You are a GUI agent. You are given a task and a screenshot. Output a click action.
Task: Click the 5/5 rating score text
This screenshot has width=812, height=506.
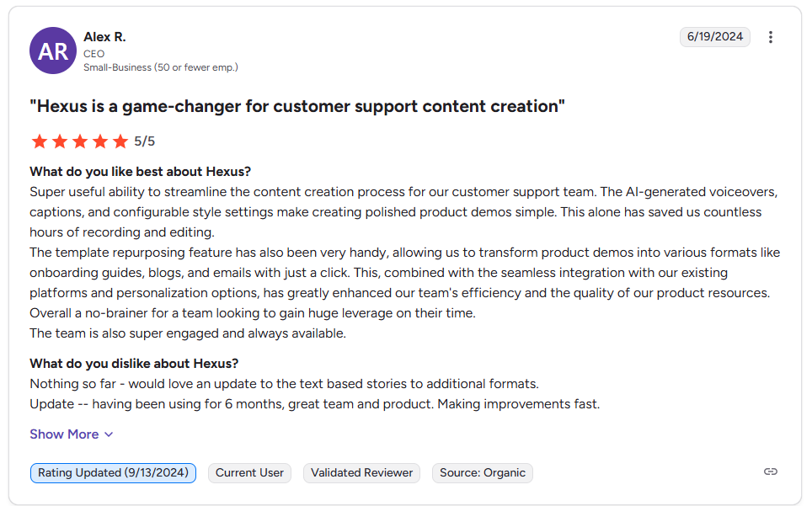145,141
